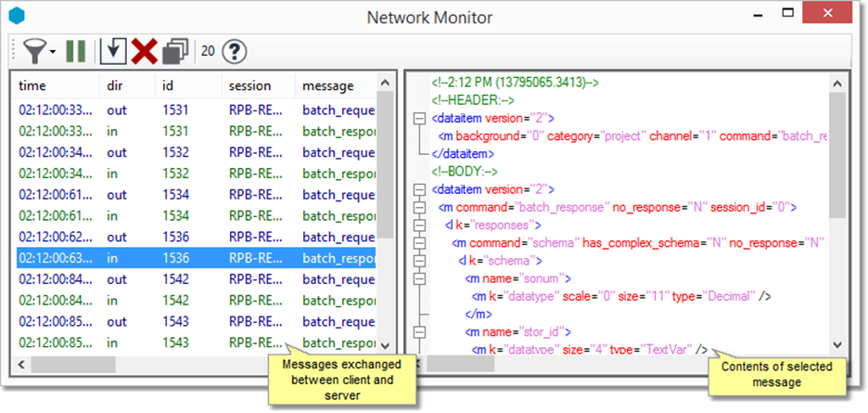
Task: Select the selected row with id 1536
Action: (x=195, y=257)
